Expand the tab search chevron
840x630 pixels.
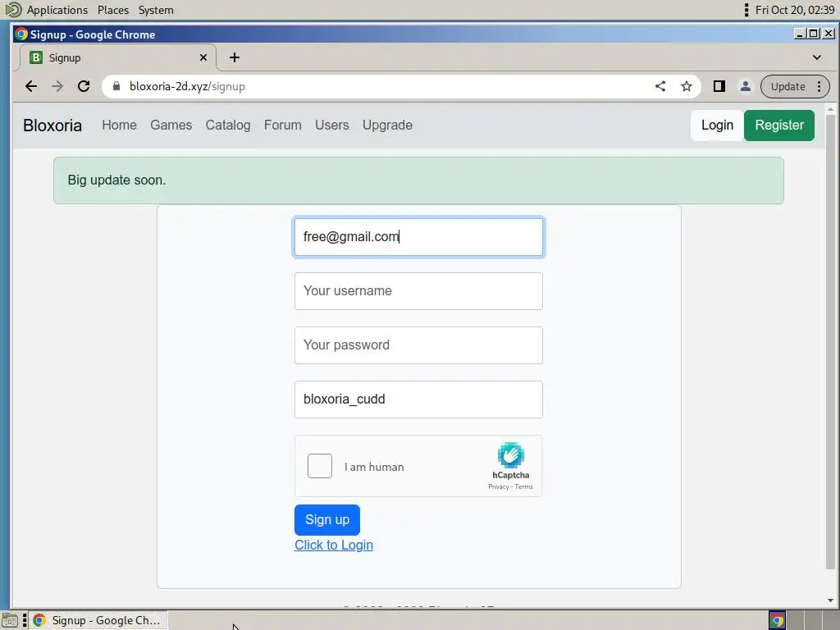coord(816,57)
